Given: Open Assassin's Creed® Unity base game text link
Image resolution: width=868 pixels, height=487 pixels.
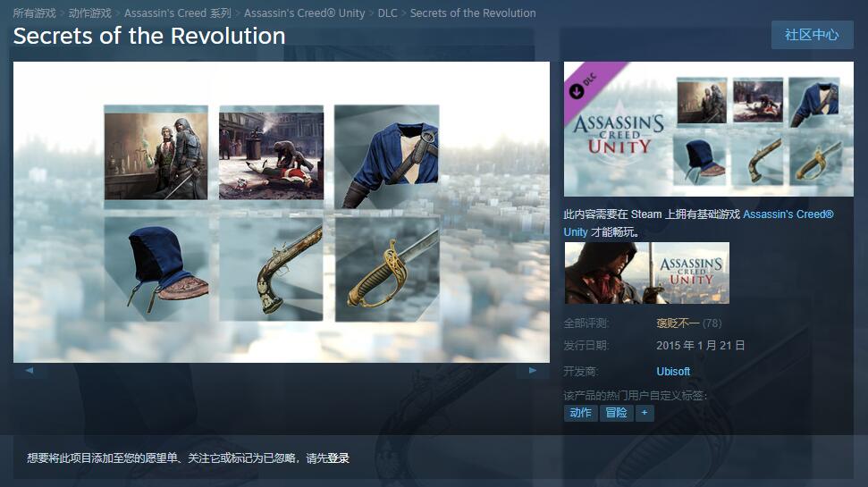Looking at the screenshot, I should pyautogui.click(x=699, y=223).
